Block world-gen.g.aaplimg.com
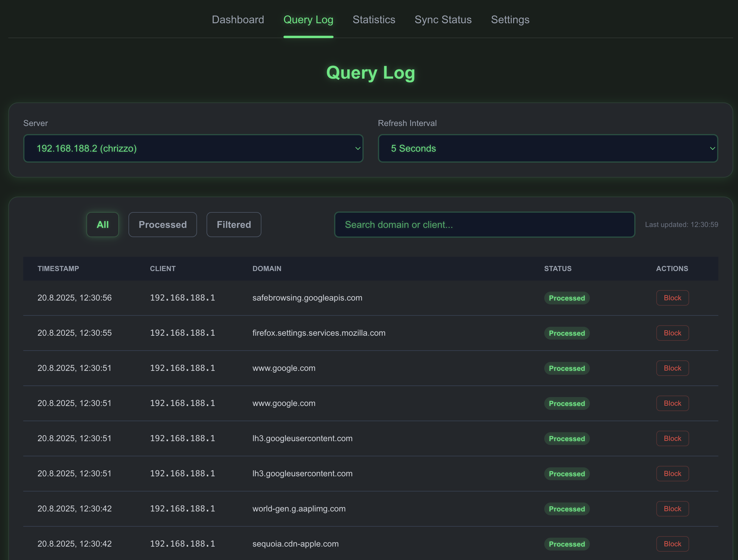Viewport: 738px width, 560px height. (x=672, y=509)
